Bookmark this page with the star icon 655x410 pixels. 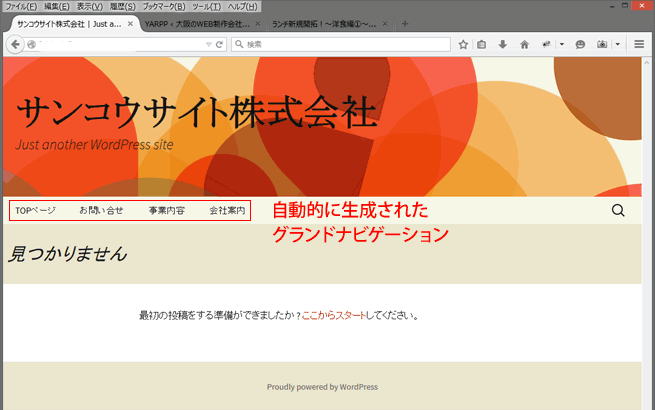click(x=463, y=44)
